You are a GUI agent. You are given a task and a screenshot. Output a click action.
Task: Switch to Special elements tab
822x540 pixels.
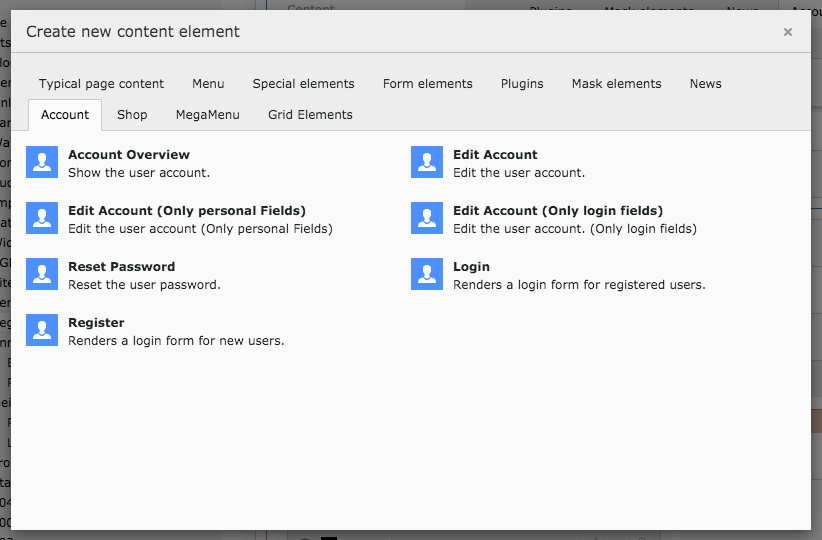coord(304,84)
